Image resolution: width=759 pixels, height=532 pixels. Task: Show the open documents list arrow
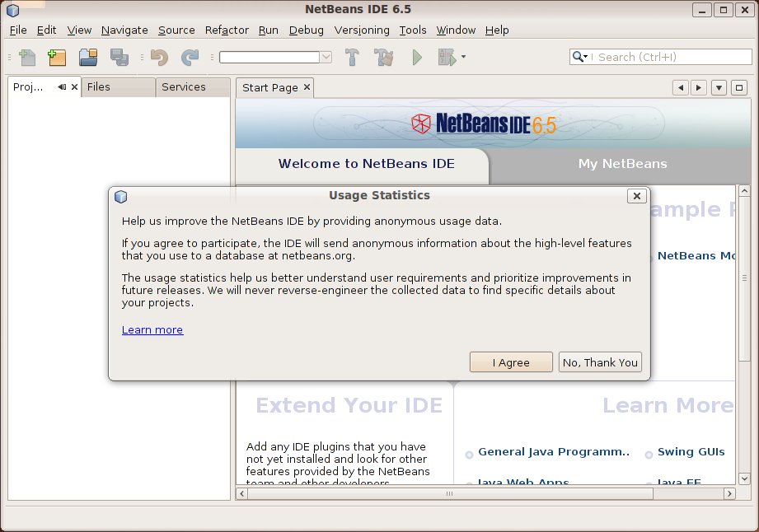[x=719, y=87]
